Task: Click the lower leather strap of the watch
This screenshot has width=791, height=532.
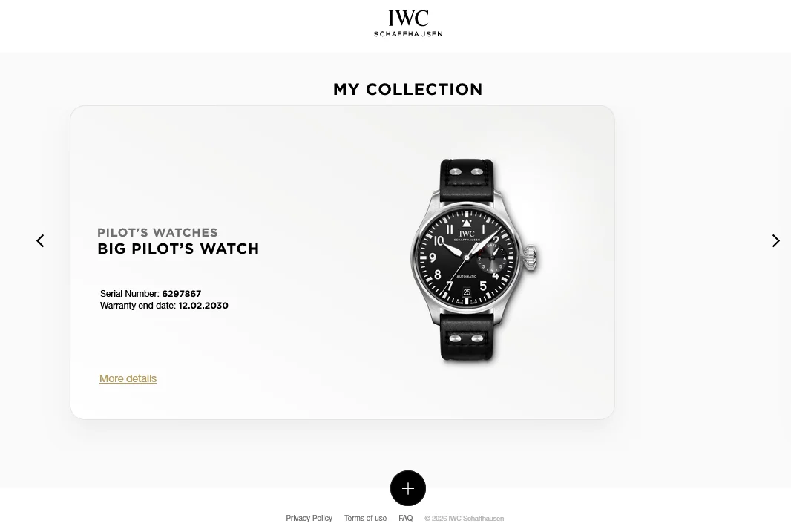Action: click(x=467, y=337)
